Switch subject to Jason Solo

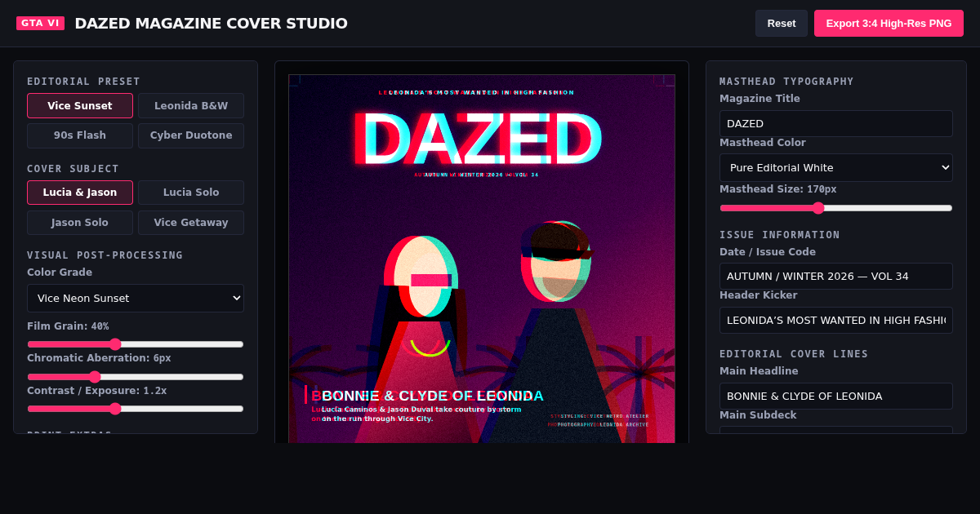[80, 223]
